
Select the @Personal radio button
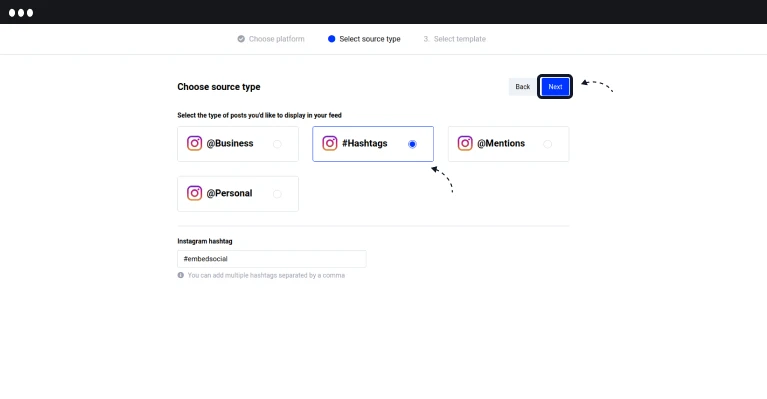(277, 194)
